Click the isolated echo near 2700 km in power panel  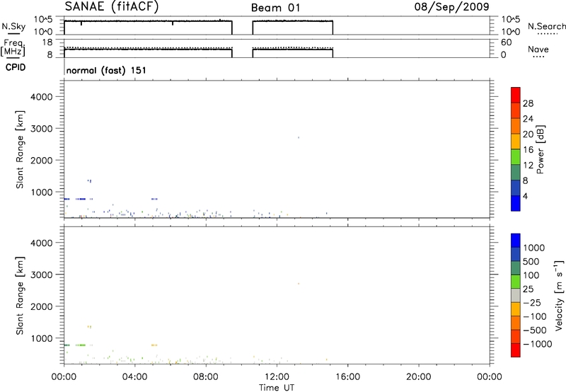click(x=298, y=137)
